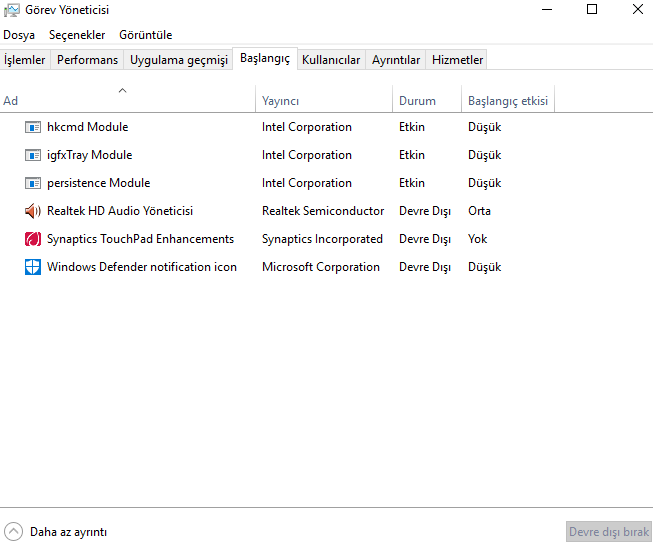
Task: Click the Synaptics TouchPad red icon
Action: 32,239
